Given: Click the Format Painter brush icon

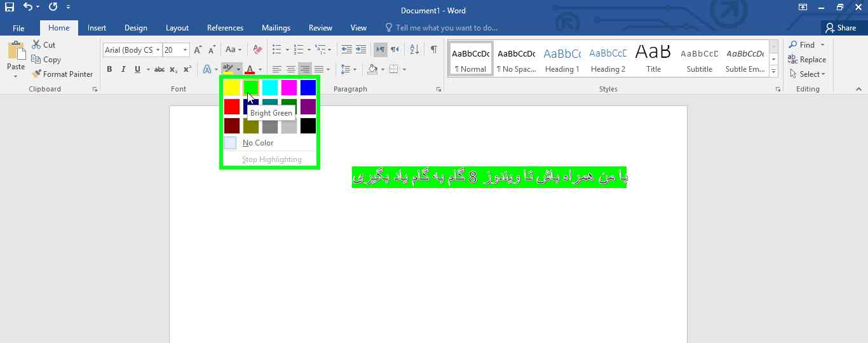Looking at the screenshot, I should (37, 74).
